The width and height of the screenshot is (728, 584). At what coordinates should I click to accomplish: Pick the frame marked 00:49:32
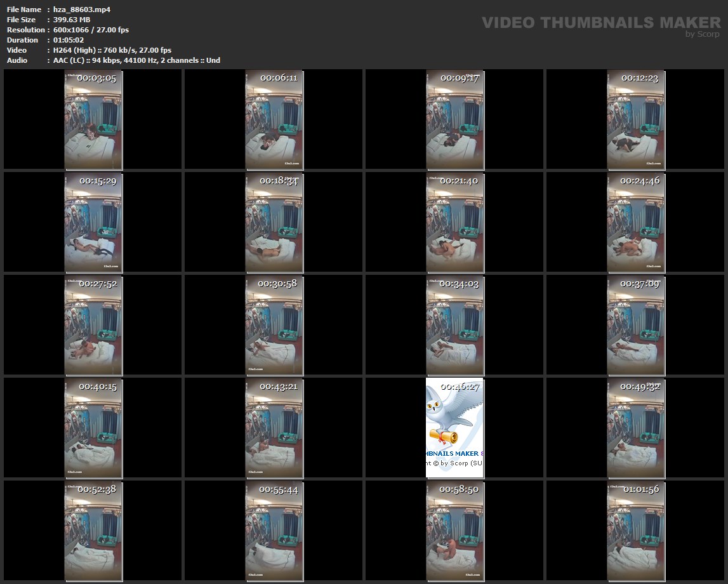pos(636,428)
